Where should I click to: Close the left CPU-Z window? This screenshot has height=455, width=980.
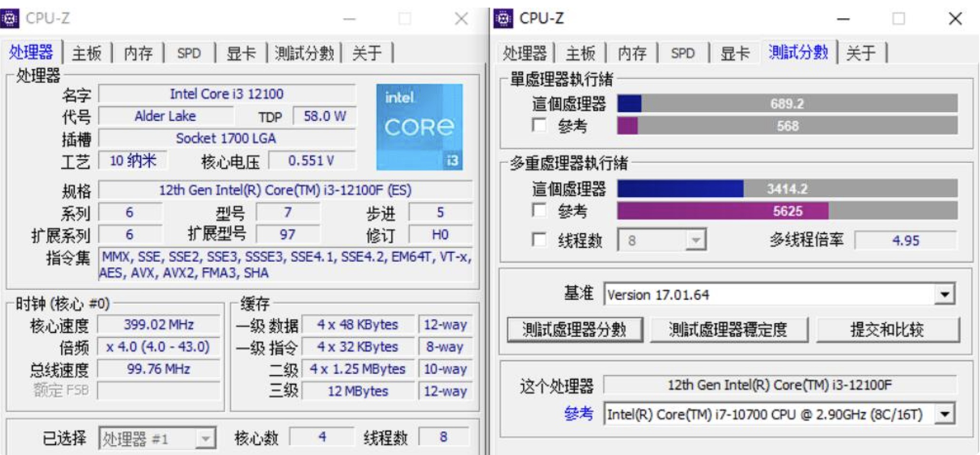461,19
